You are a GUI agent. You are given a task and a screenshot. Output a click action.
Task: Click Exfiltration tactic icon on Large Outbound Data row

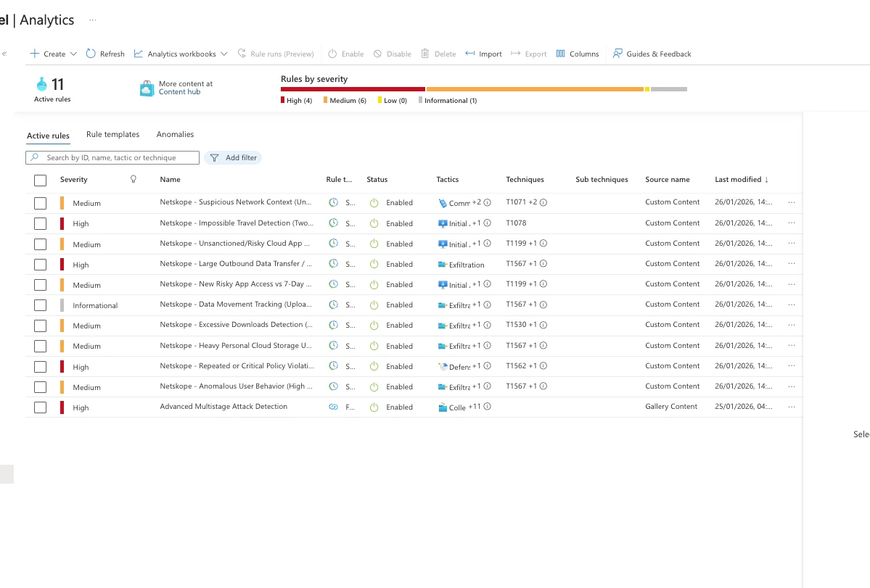coord(442,265)
